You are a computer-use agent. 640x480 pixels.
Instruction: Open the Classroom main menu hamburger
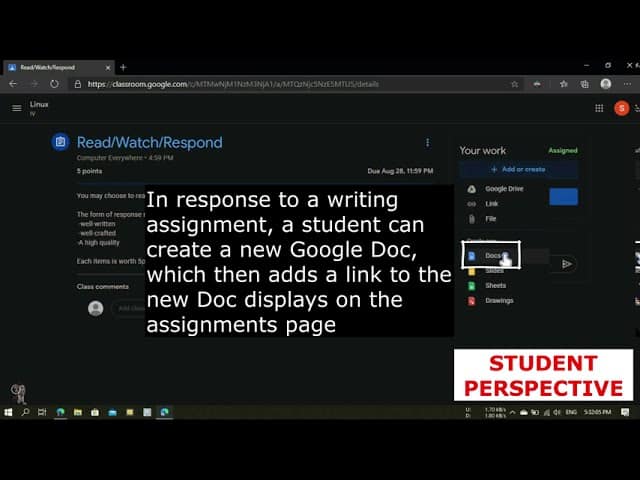coord(17,108)
